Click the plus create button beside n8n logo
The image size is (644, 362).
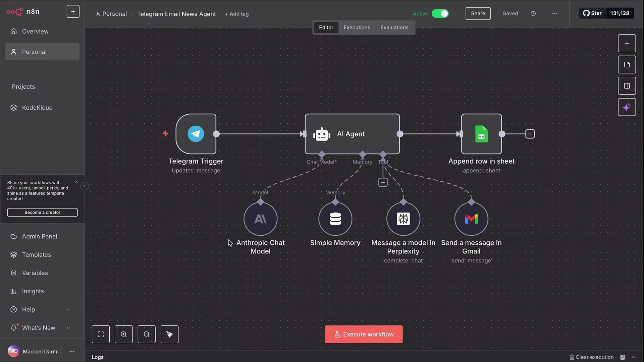73,11
